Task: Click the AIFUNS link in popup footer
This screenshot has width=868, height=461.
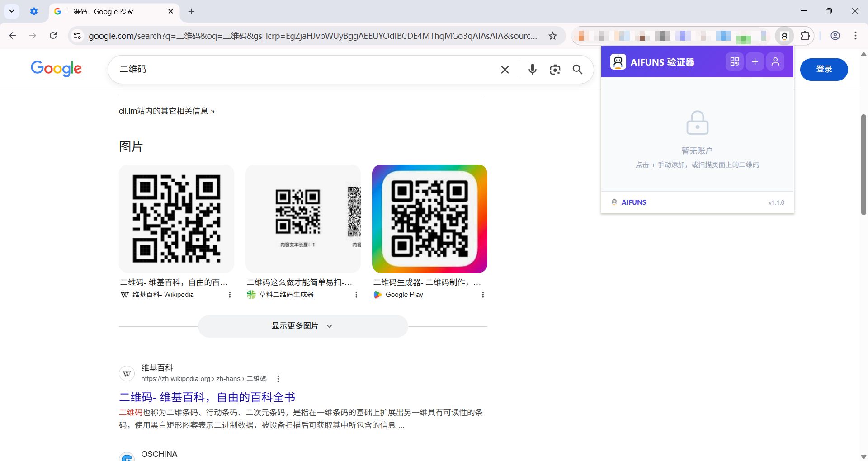Action: tap(633, 202)
